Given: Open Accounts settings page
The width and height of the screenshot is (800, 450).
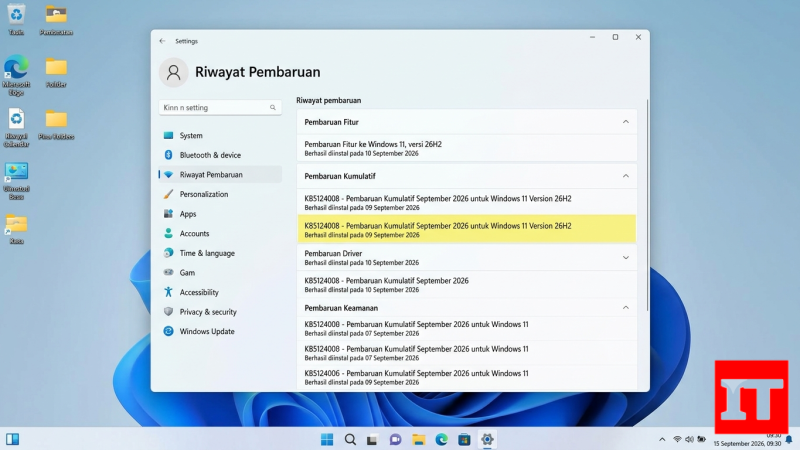Looking at the screenshot, I should (x=220, y=233).
